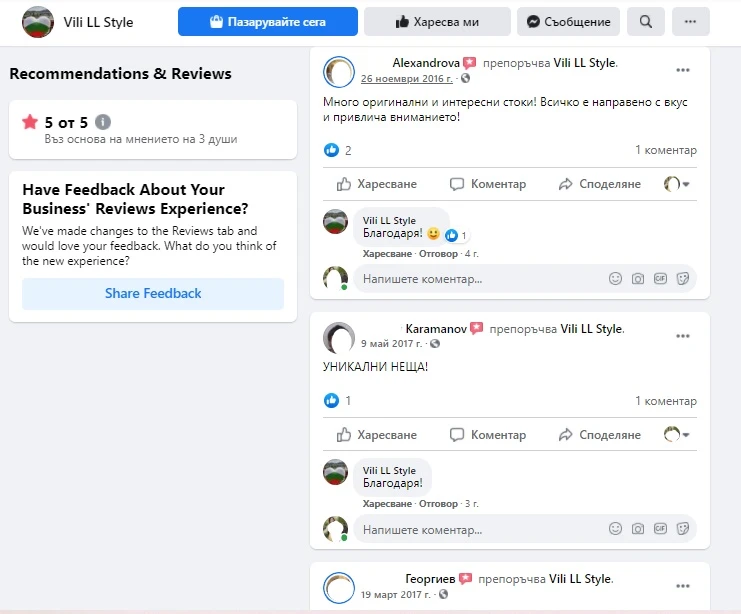Toggle Харесване on Karamanov's review
The image size is (741, 614).
click(x=376, y=435)
